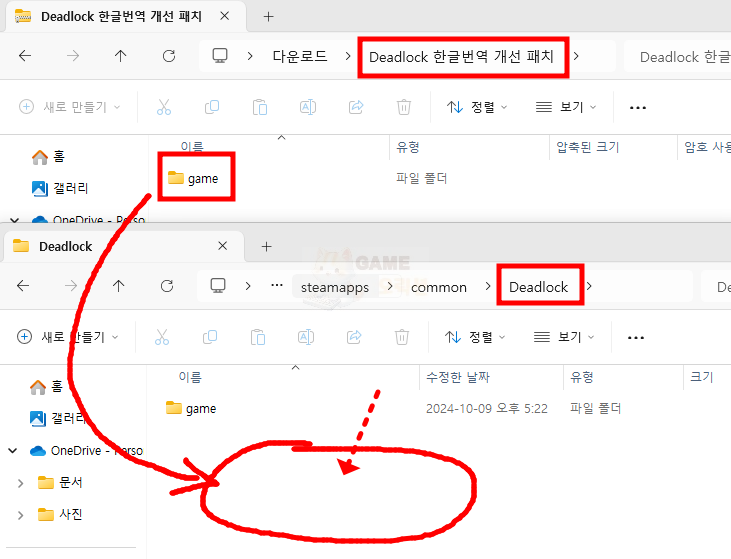Expand 문서 folder in Deadlock window sidebar
This screenshot has height=559, width=731.
coord(21,483)
